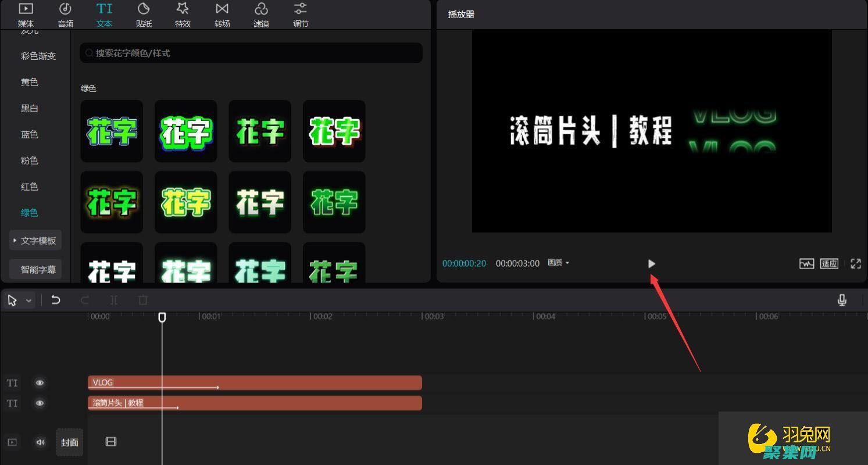Open the 滤镜 filters panel

pos(261,14)
